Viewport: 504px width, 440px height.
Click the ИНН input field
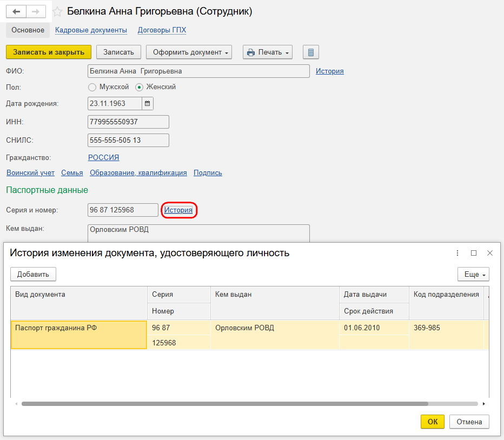pos(128,122)
